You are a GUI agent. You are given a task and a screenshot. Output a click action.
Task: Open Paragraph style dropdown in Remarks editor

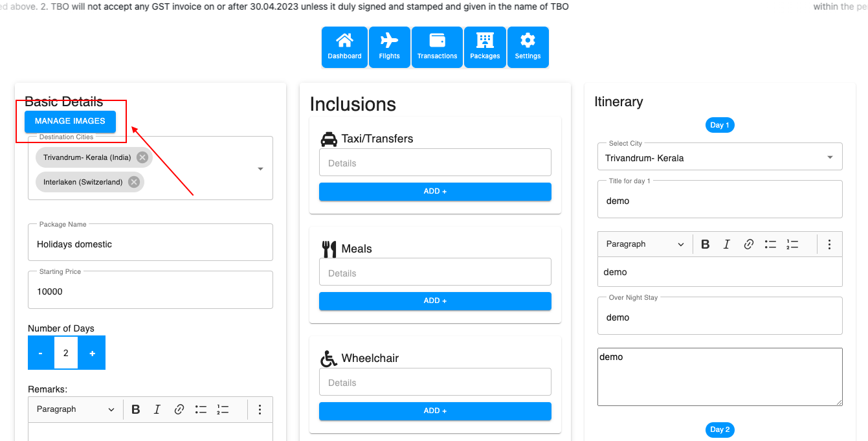75,409
